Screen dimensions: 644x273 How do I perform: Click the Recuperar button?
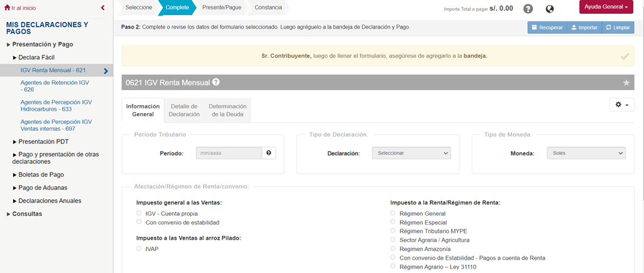click(x=547, y=28)
